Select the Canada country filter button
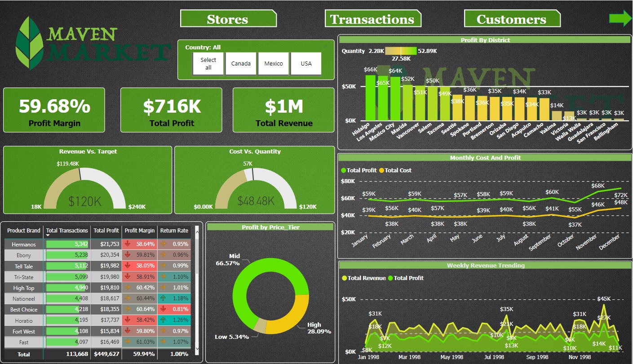The height and width of the screenshot is (364, 633). pos(241,63)
